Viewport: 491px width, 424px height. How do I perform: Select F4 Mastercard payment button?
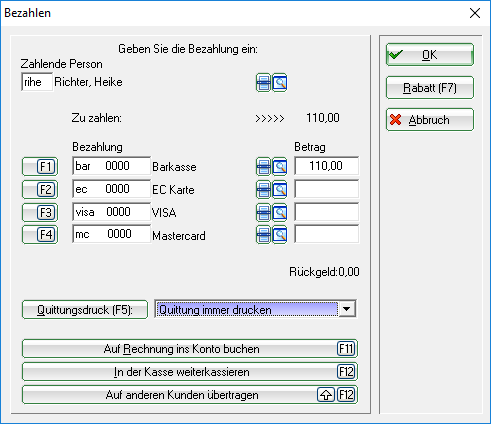[x=40, y=235]
